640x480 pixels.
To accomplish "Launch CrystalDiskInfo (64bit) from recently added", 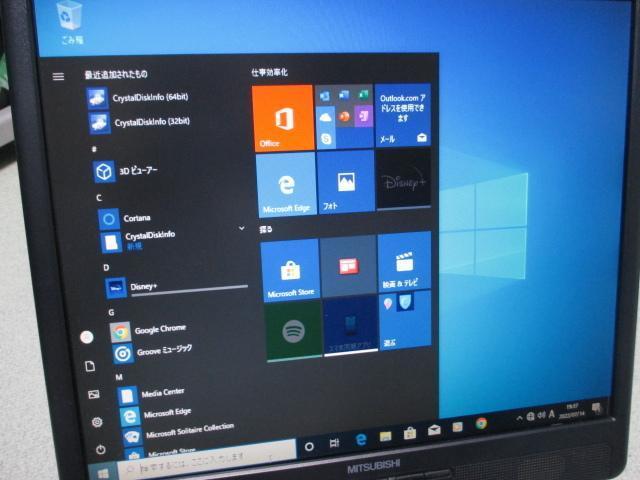I will tap(138, 98).
